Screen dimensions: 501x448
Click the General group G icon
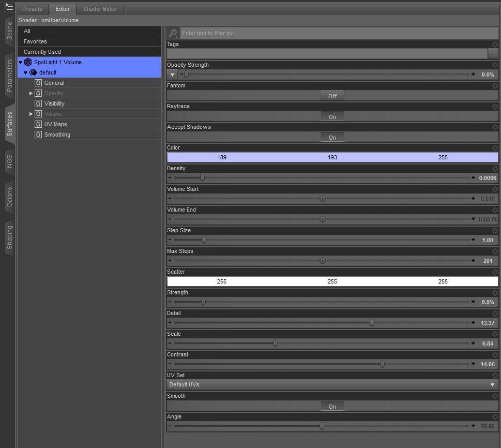click(x=38, y=83)
